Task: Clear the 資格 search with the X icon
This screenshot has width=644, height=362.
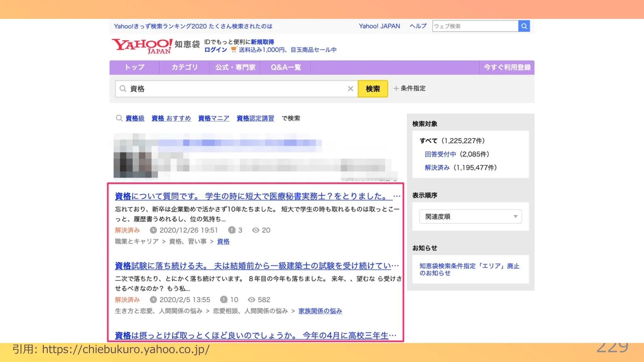Action: [350, 89]
